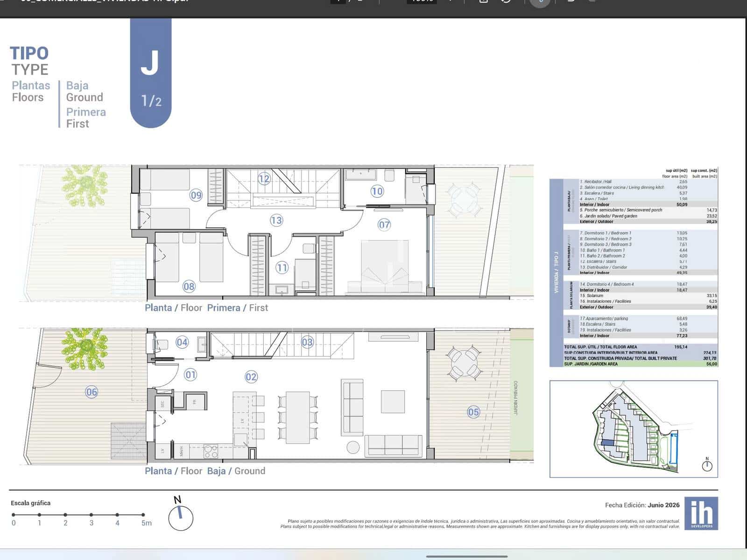Screen dimensions: 747x560
Task: Click the small north arrow in site map
Action: click(x=707, y=464)
